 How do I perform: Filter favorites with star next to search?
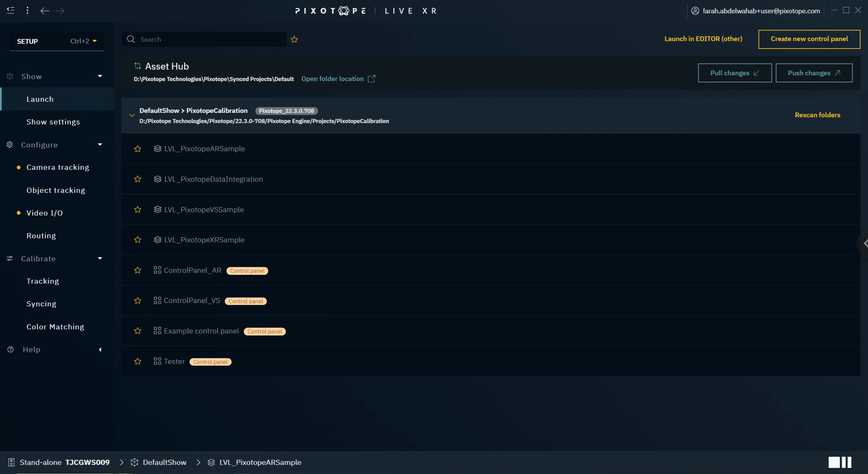(294, 39)
